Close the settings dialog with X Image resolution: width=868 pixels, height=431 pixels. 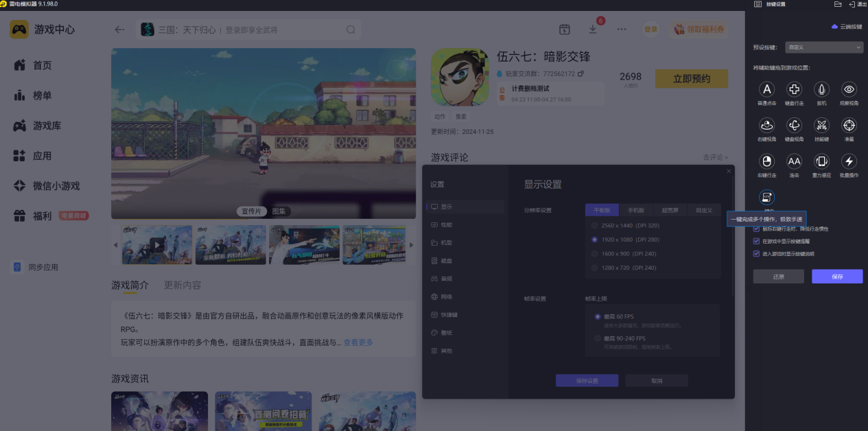[x=729, y=171]
